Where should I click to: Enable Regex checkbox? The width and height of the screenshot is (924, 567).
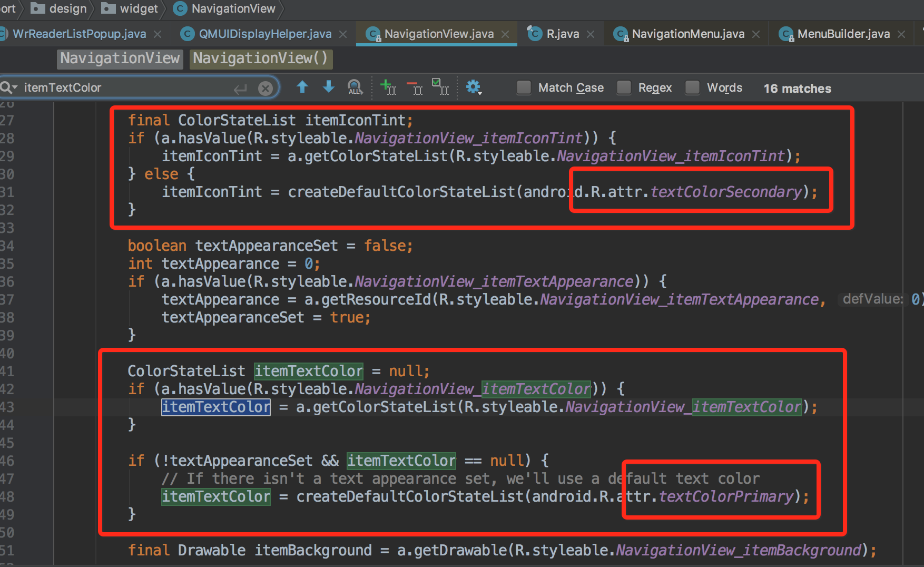(624, 87)
